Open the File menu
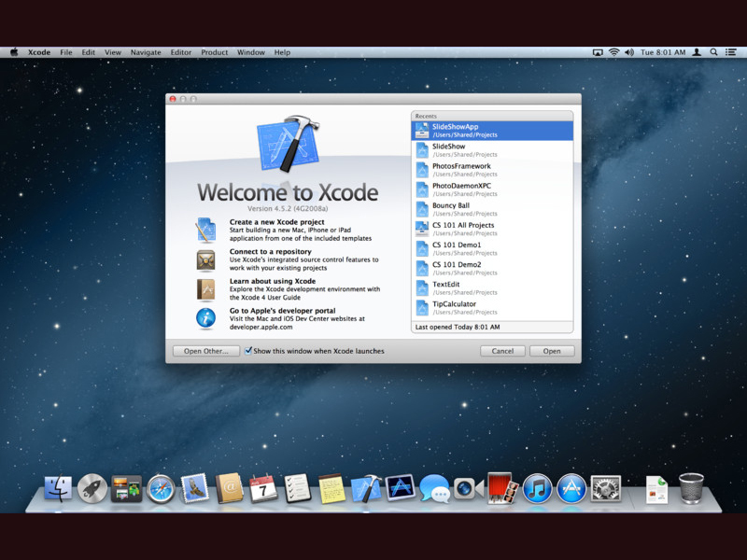This screenshot has width=747, height=560. click(66, 52)
